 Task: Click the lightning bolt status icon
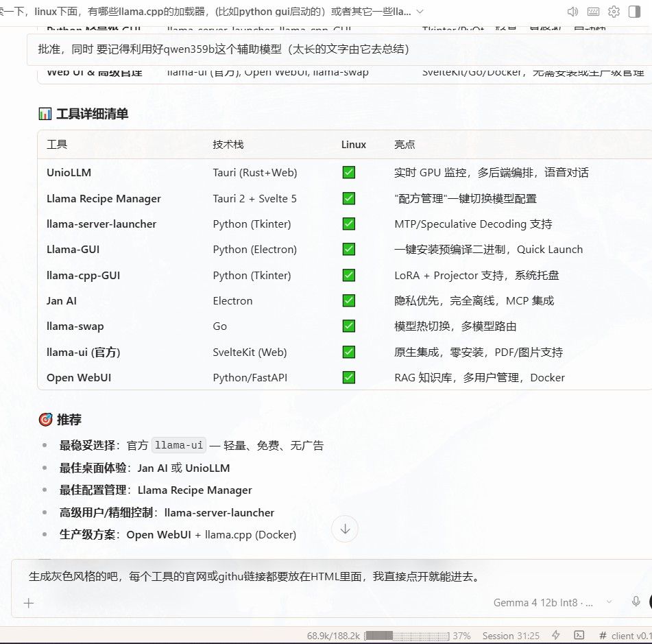pyautogui.click(x=556, y=635)
